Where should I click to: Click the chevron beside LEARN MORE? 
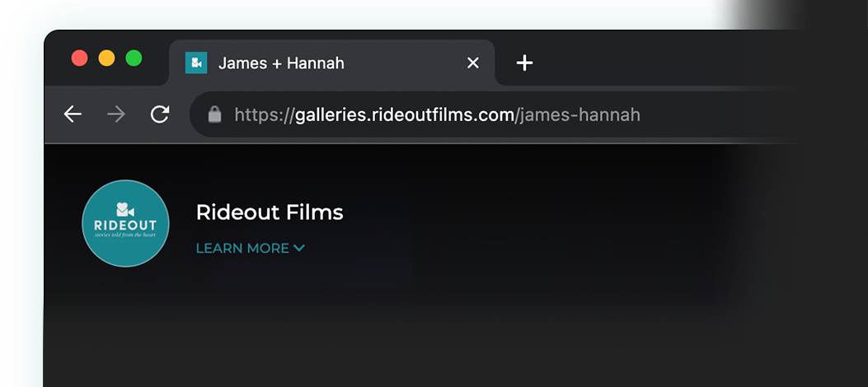click(x=299, y=248)
